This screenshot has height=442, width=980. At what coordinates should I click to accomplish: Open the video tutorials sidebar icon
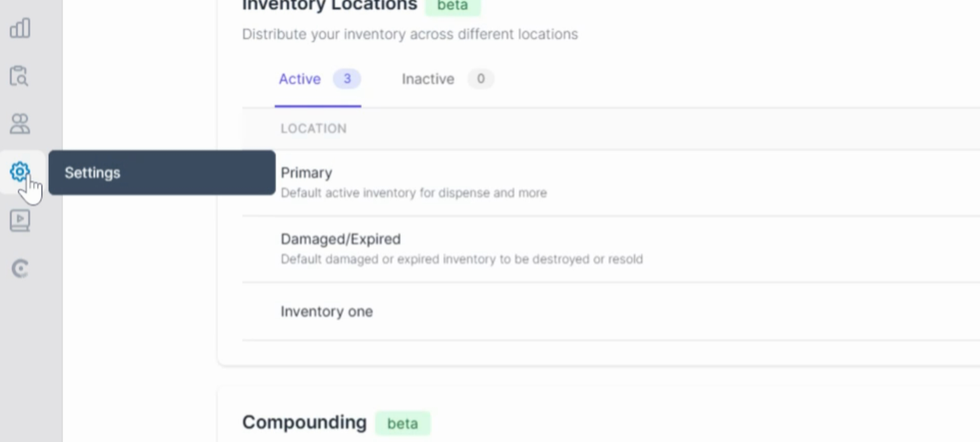(20, 221)
